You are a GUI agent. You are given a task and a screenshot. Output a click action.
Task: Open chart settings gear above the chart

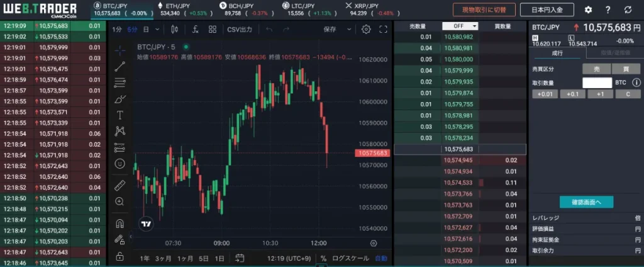(x=366, y=29)
